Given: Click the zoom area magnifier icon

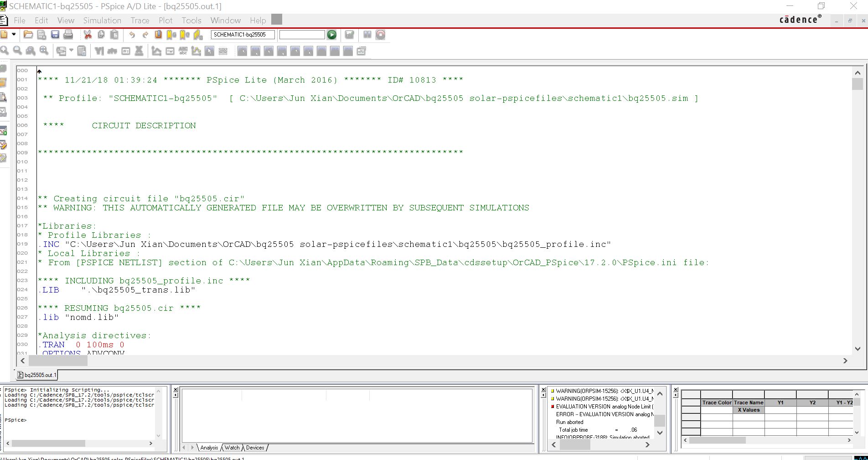Looking at the screenshot, I should click(31, 51).
